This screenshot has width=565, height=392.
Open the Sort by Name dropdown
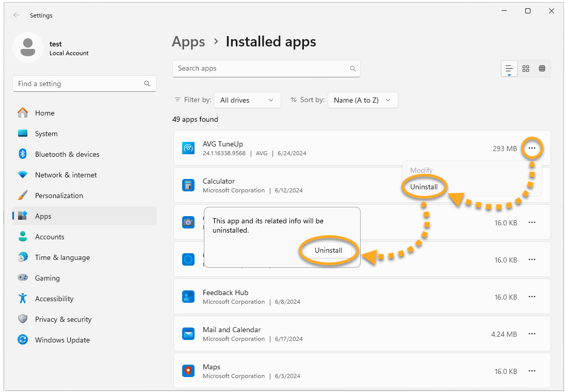point(362,100)
